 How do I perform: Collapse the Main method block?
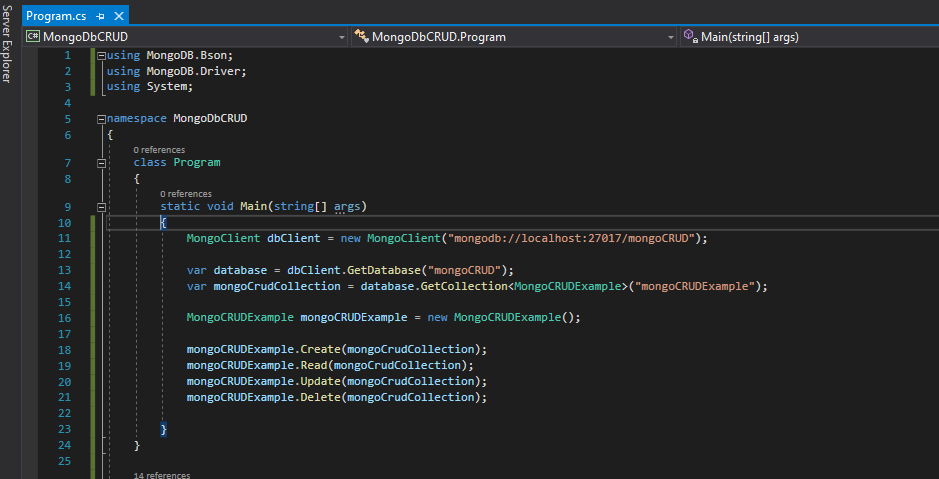pyautogui.click(x=102, y=207)
